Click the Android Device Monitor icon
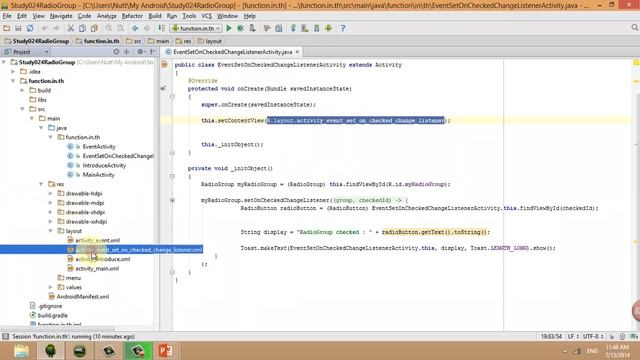Image resolution: width=640 pixels, height=360 pixels. coord(329,28)
